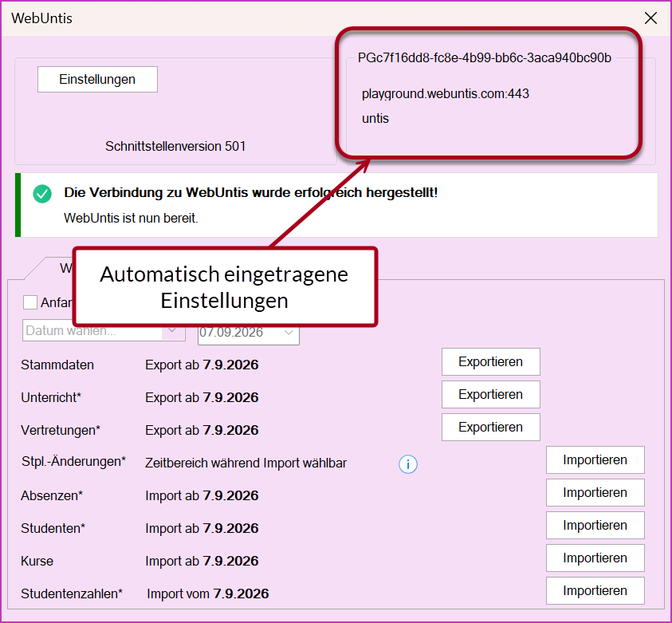Import Stpl.-Änderungen data
This screenshot has height=623, width=672.
coord(595,460)
